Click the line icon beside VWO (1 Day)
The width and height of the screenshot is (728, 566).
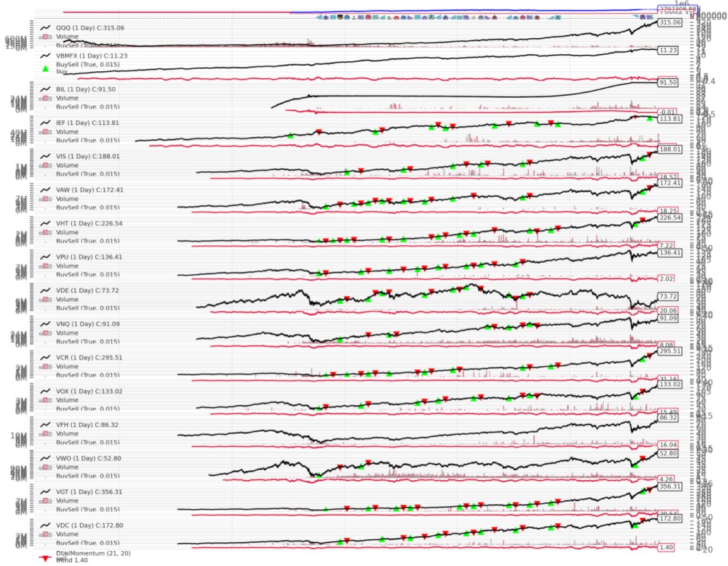[x=45, y=458]
